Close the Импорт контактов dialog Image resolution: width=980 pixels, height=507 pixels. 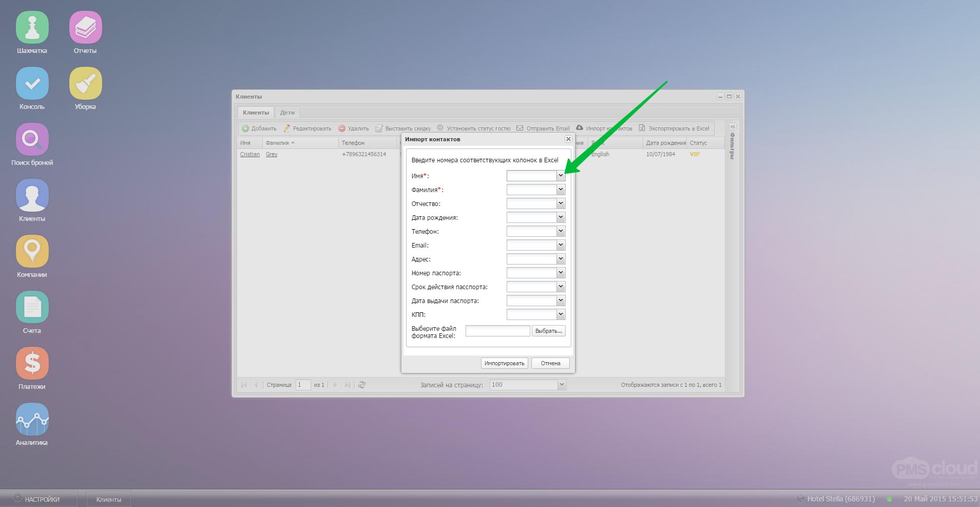click(568, 139)
